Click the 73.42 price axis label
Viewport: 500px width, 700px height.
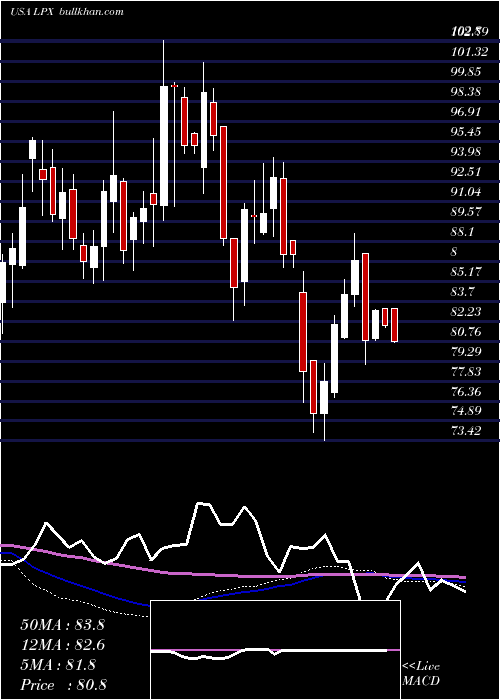tap(466, 431)
